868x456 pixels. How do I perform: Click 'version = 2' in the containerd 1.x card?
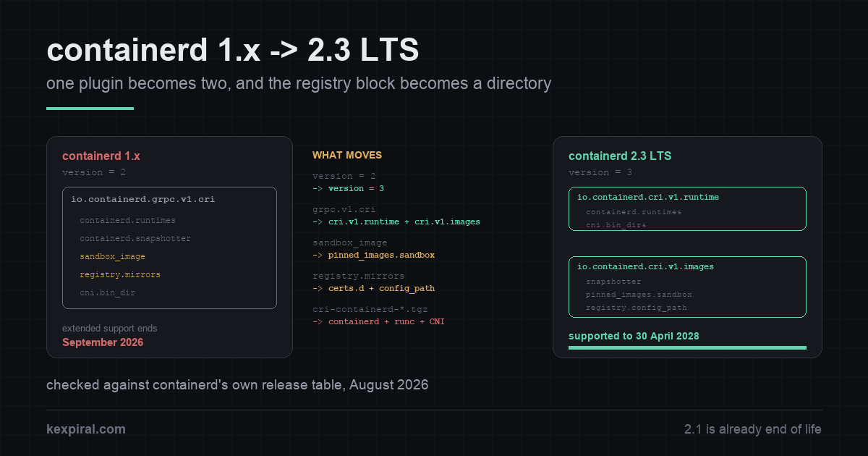94,172
